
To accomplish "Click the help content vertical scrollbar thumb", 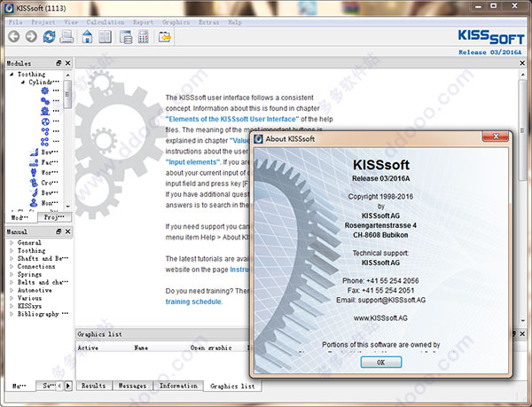I will click(522, 130).
